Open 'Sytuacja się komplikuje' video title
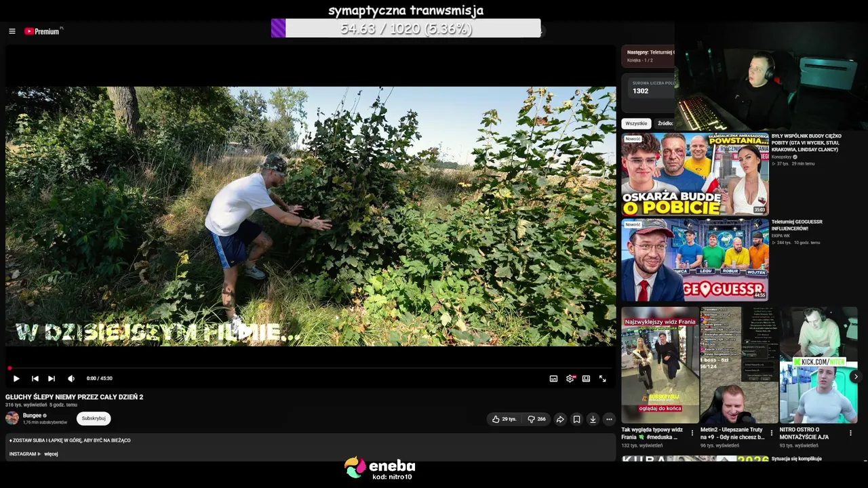868x488 pixels. (797, 459)
